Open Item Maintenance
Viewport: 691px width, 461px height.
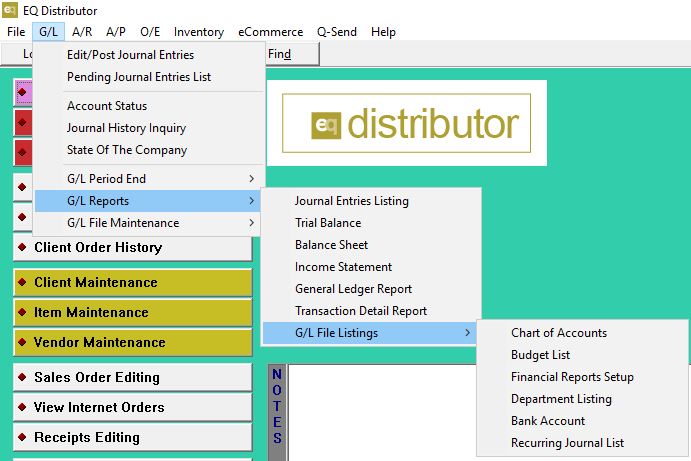[133, 312]
